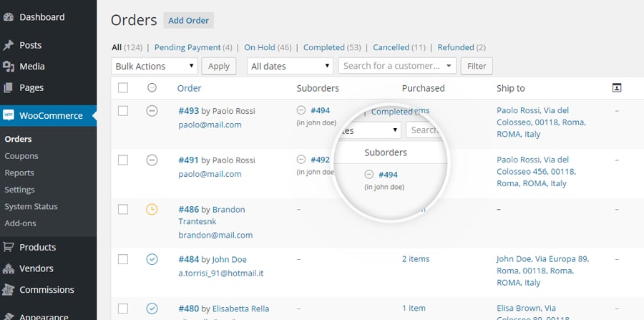The image size is (644, 320).
Task: Click the customer column header icon
Action: pos(617,87)
